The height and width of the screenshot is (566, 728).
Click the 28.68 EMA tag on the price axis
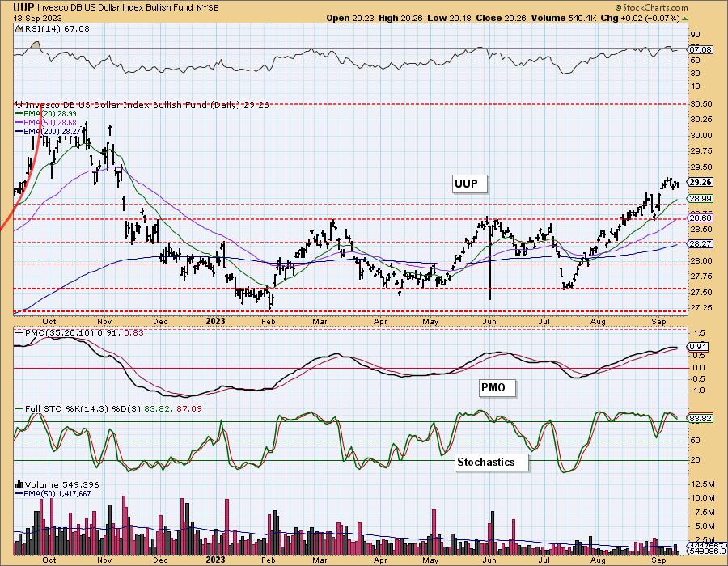tap(701, 218)
